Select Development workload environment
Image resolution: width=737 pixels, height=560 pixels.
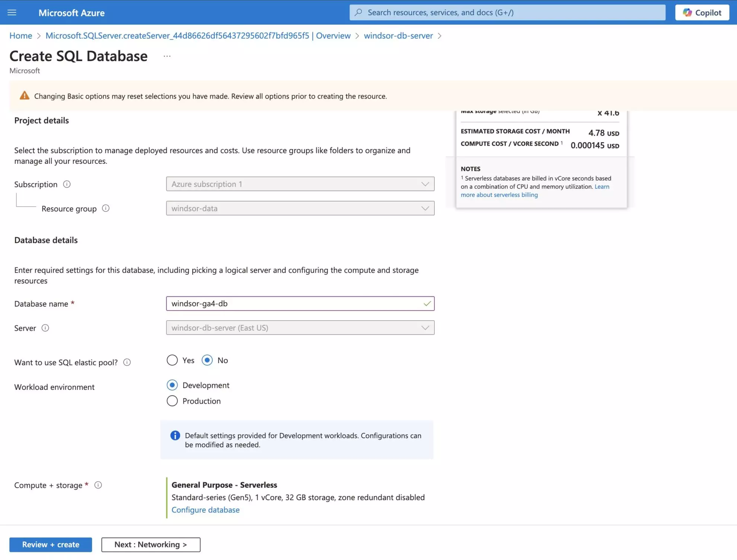172,385
